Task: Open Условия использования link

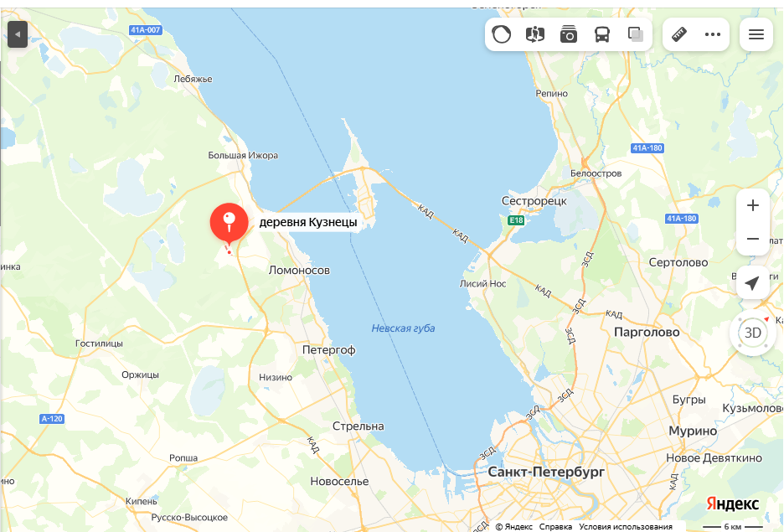Action: coord(626,526)
